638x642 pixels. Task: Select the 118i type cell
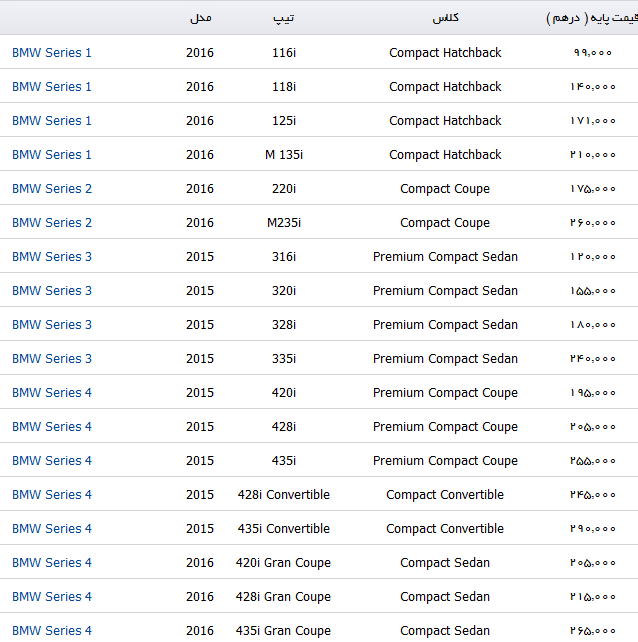[x=284, y=87]
